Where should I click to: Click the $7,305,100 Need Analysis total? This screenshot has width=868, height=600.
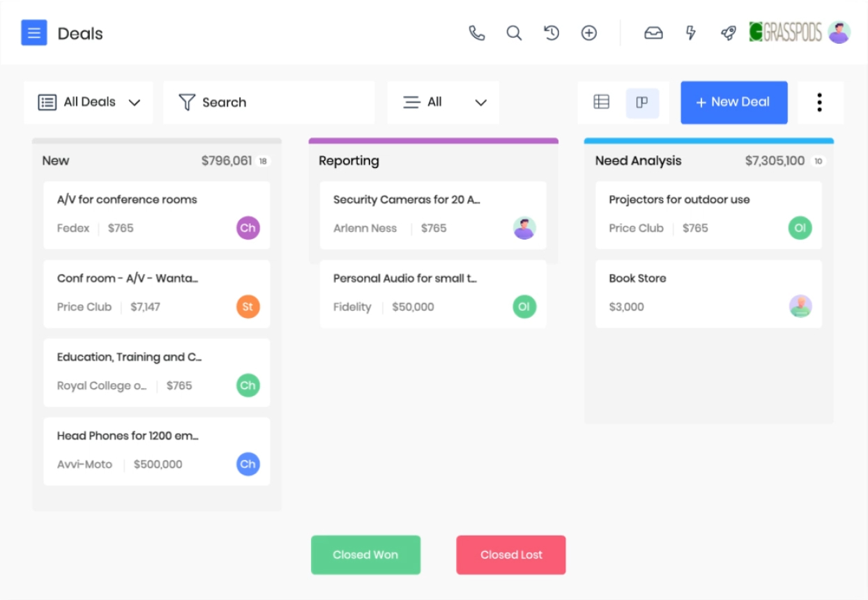pos(775,161)
